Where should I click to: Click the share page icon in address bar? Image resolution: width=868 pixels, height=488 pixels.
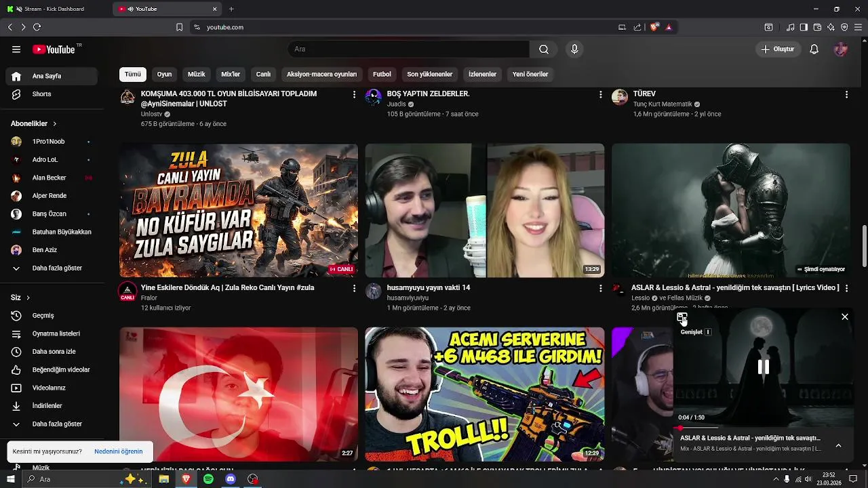coord(637,27)
